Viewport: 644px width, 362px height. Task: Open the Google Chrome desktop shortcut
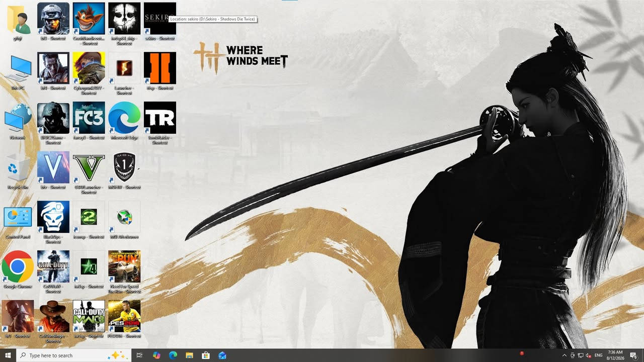click(x=18, y=267)
